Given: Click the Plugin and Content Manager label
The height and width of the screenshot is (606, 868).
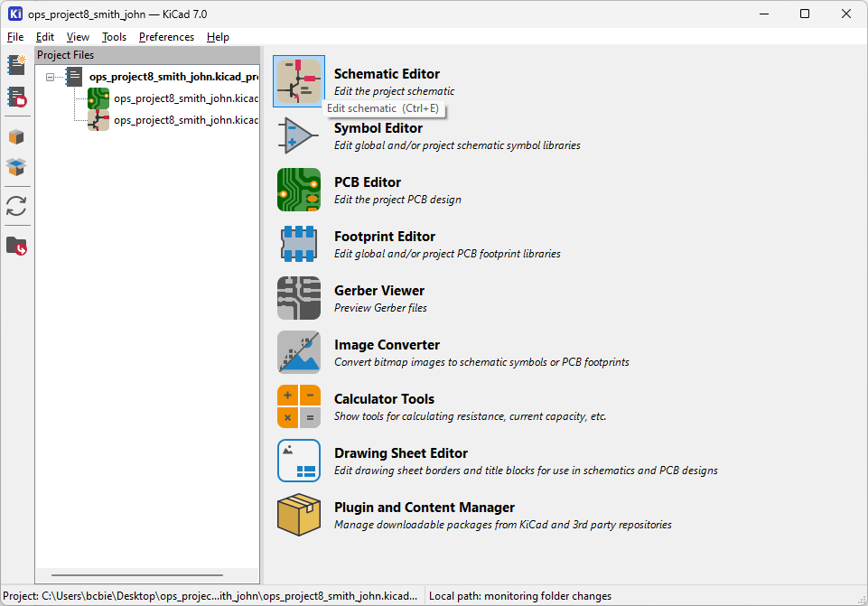Looking at the screenshot, I should point(424,508).
